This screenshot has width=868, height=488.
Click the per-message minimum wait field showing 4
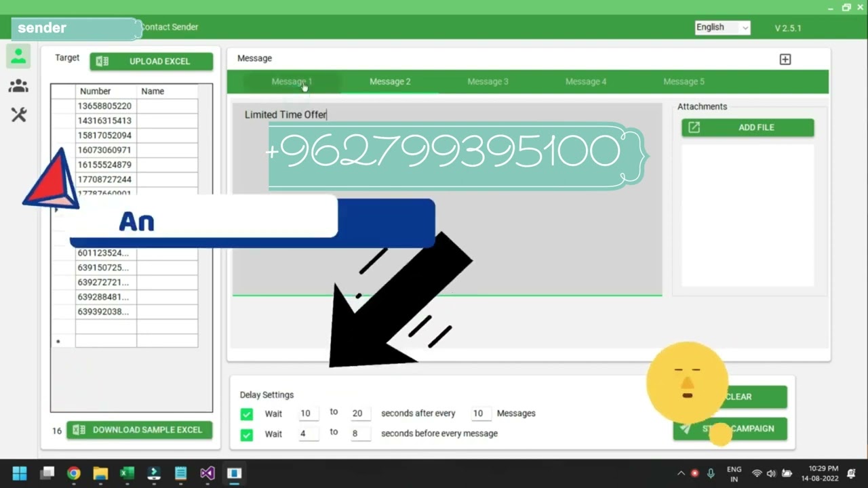tap(309, 434)
